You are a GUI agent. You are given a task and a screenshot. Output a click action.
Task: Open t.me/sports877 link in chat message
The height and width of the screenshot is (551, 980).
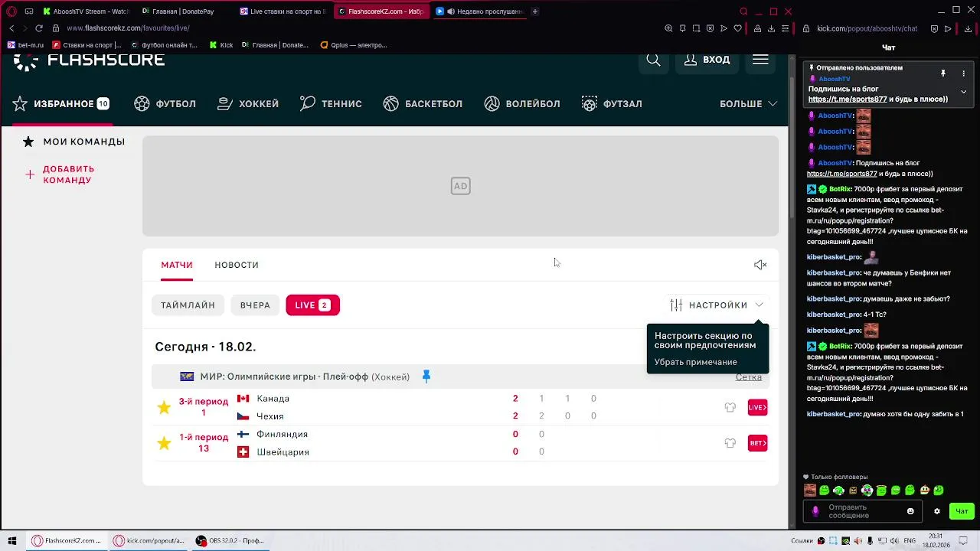[x=842, y=174]
